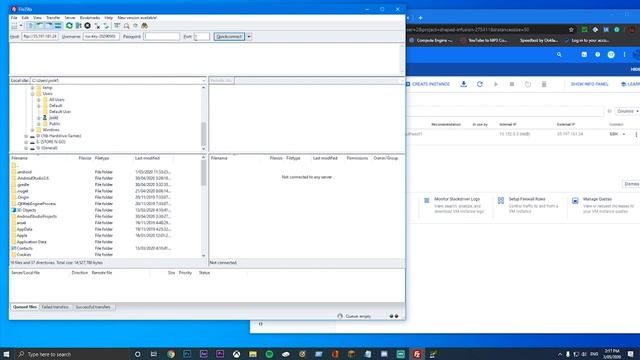Screen dimensions: 640x360
Task: Switch to the Successful transfers tab
Action: [x=93, y=307]
